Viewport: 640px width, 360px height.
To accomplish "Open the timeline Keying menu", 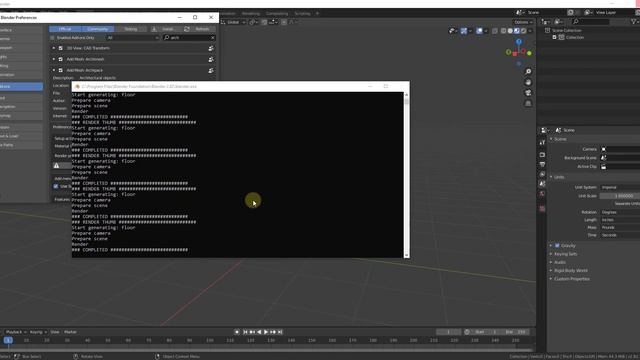I will tap(38, 332).
